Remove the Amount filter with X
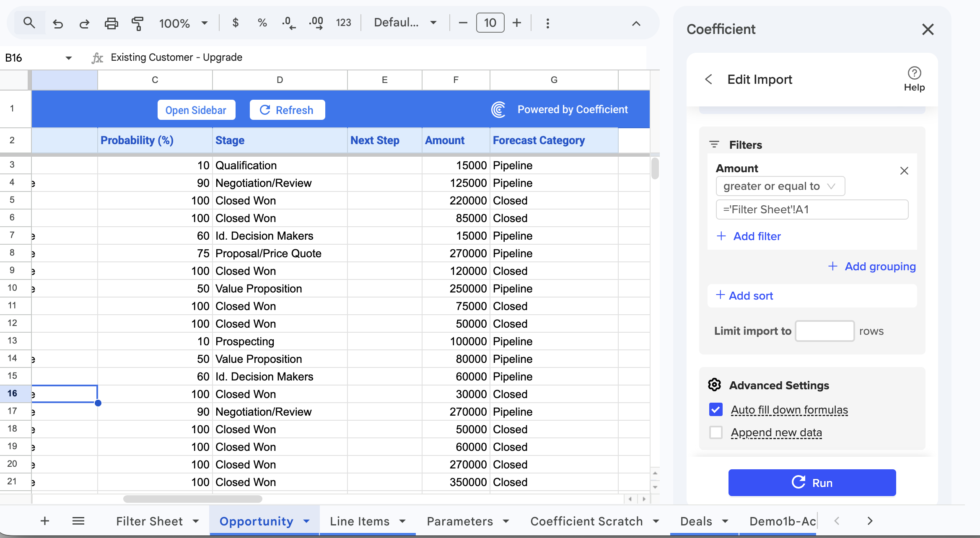The width and height of the screenshot is (980, 538). pyautogui.click(x=904, y=171)
